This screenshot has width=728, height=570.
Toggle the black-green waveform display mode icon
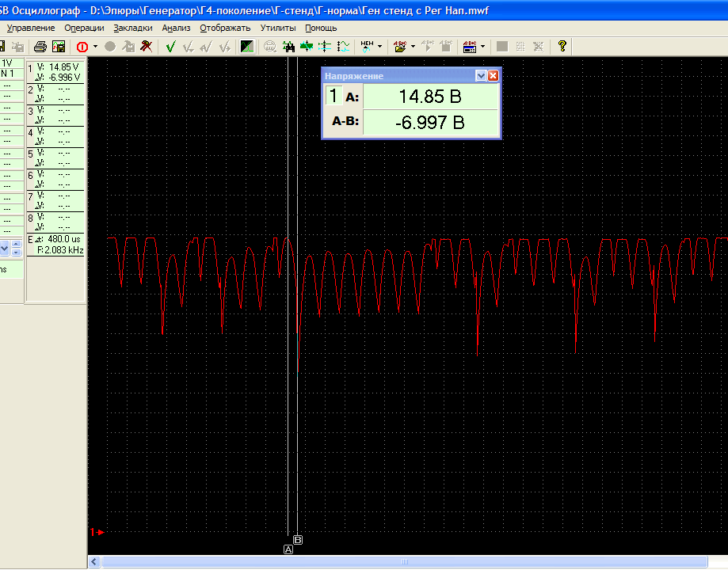[x=247, y=47]
